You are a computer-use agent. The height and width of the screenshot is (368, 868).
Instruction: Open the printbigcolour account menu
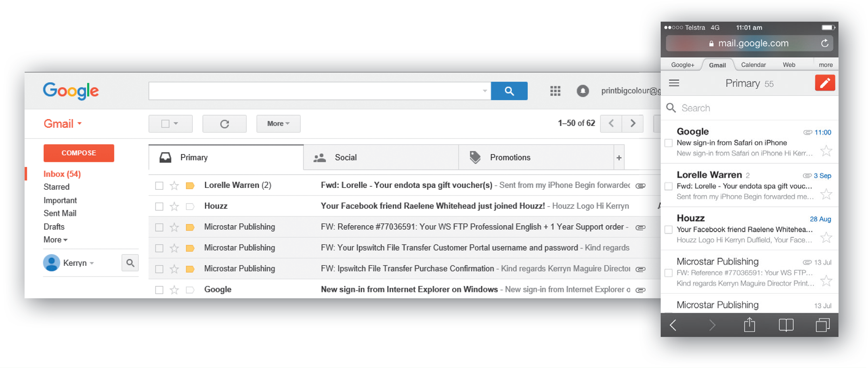coord(631,91)
